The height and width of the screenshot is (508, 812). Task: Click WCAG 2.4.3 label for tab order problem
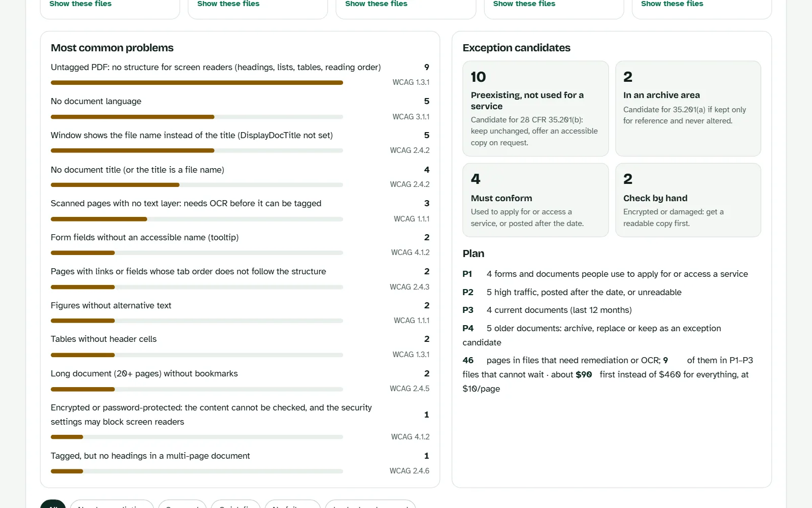tap(410, 287)
